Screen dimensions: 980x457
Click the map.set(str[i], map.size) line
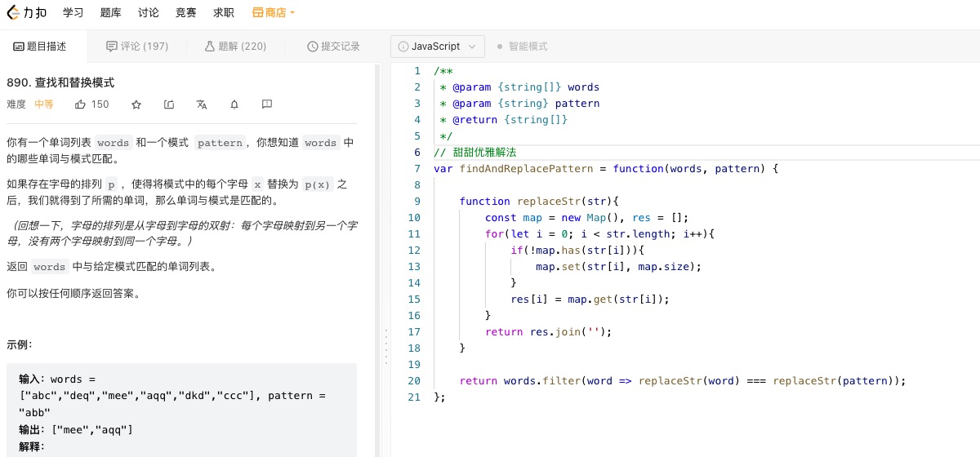pos(619,267)
